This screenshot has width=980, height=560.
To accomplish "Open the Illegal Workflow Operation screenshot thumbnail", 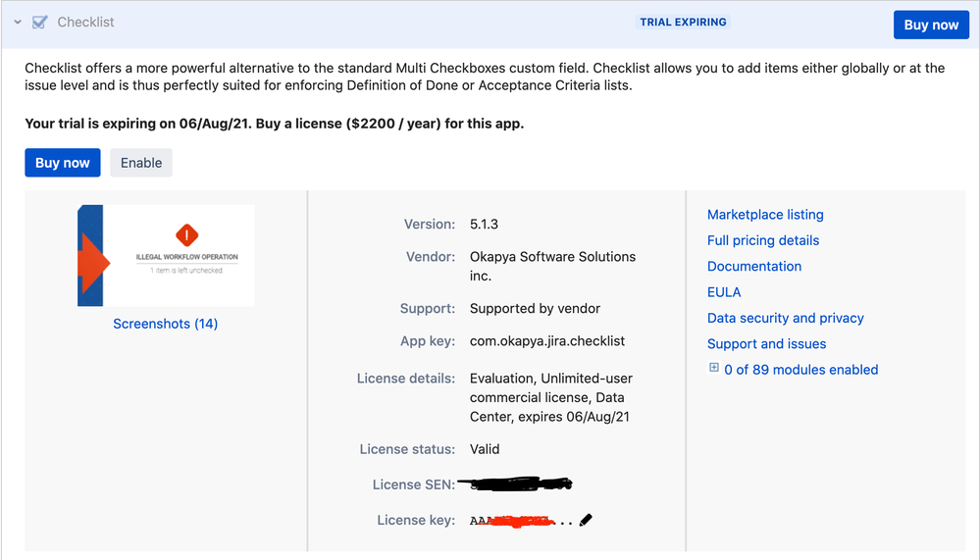I will pos(166,256).
